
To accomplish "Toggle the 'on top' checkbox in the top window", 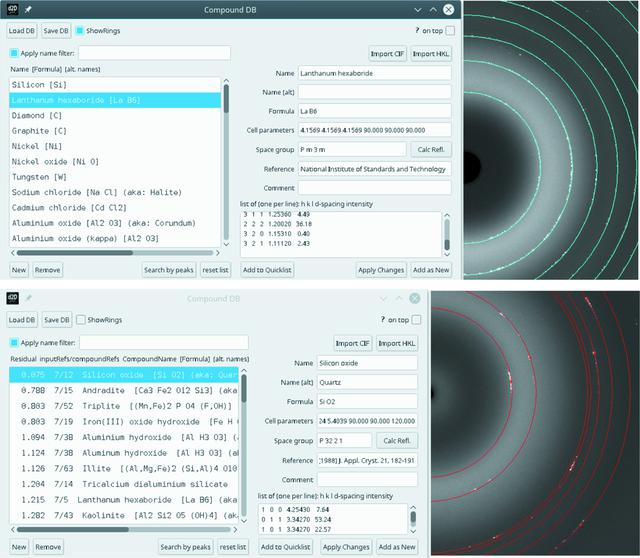I will pyautogui.click(x=450, y=31).
